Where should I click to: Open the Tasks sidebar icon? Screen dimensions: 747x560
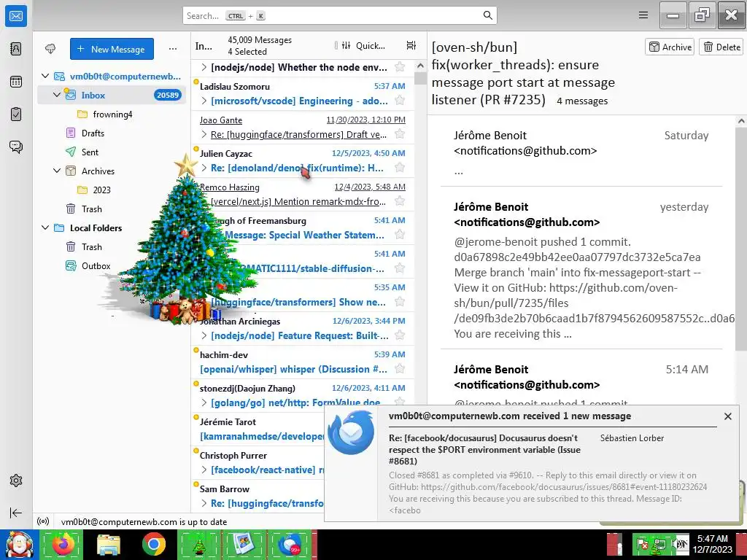16,114
